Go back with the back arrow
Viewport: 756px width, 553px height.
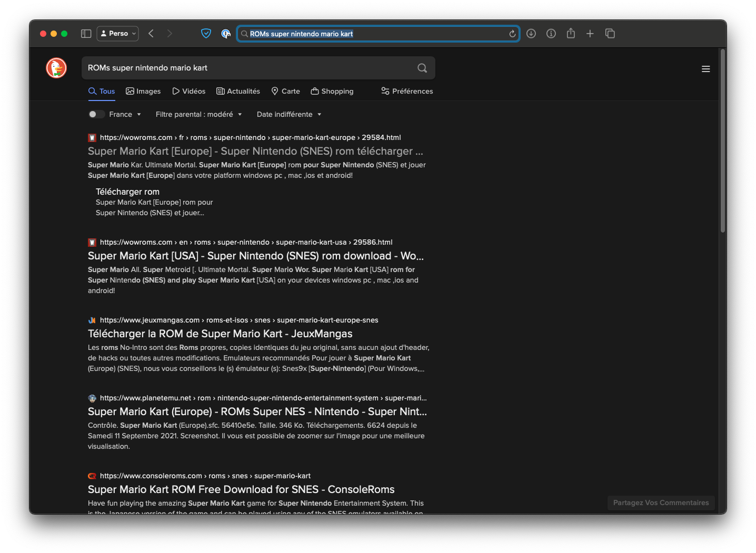pos(151,34)
